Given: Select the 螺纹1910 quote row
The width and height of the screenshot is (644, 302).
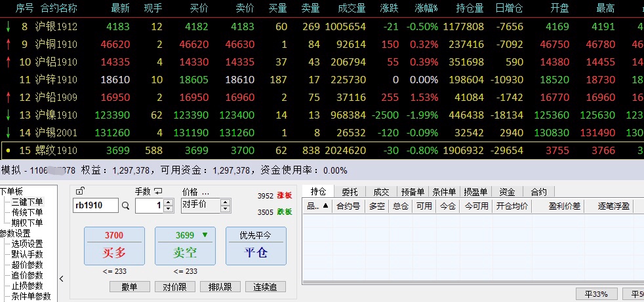Looking at the screenshot, I should (x=322, y=151).
